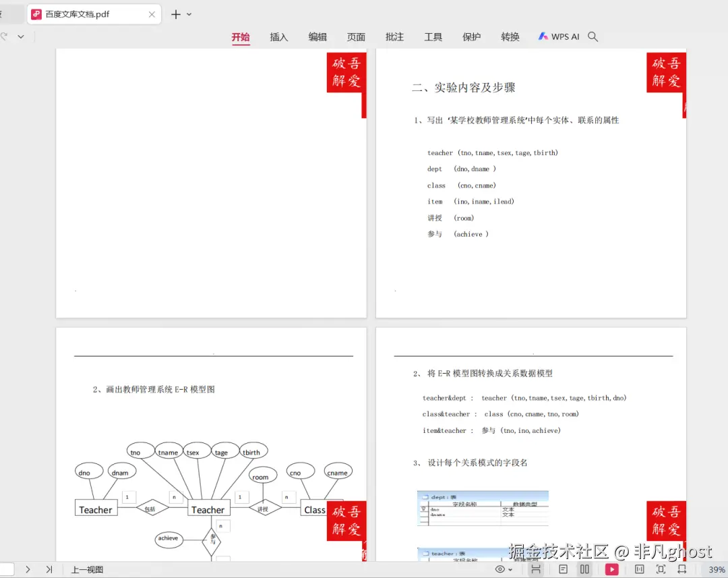This screenshot has height=578, width=728.
Task: Open the redo history dropdown arrow
Action: pos(21,36)
